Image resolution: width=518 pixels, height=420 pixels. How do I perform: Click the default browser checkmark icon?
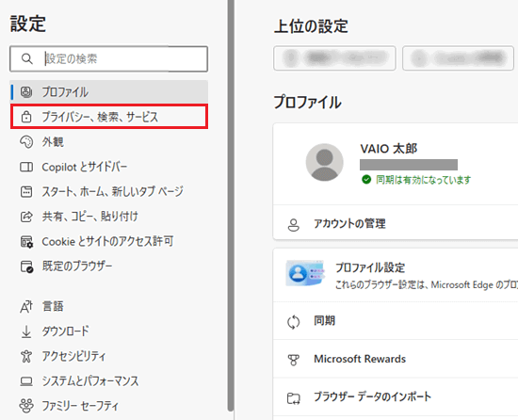tap(26, 267)
